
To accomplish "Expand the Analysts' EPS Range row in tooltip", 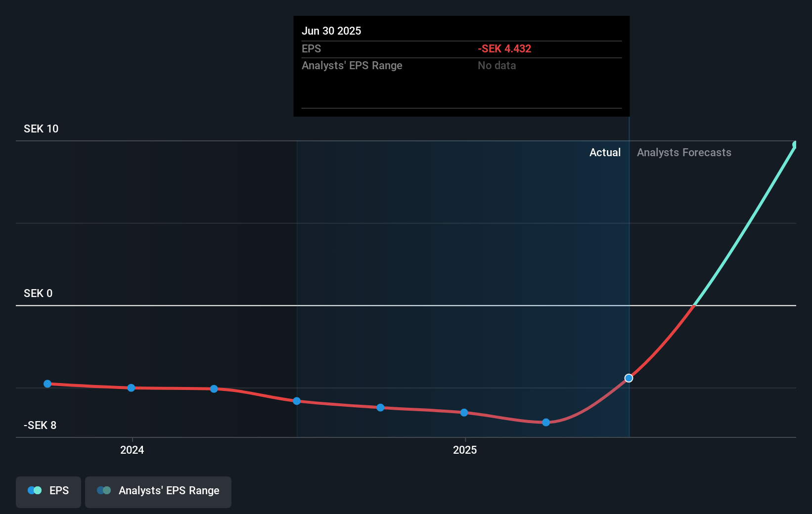I will [352, 65].
